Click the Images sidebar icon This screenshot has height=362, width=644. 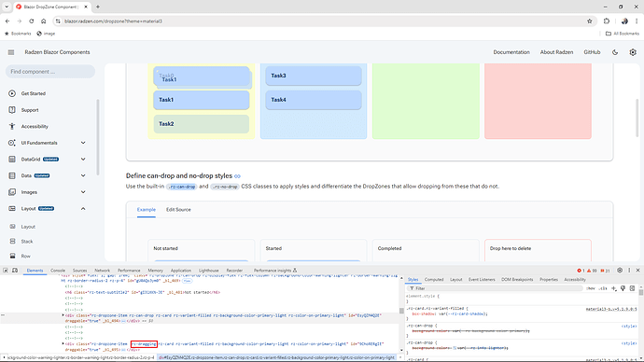tap(12, 192)
